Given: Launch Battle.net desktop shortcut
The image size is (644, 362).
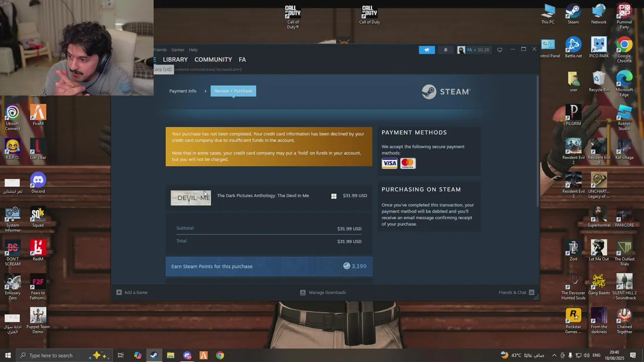Looking at the screenshot, I should [x=573, y=48].
